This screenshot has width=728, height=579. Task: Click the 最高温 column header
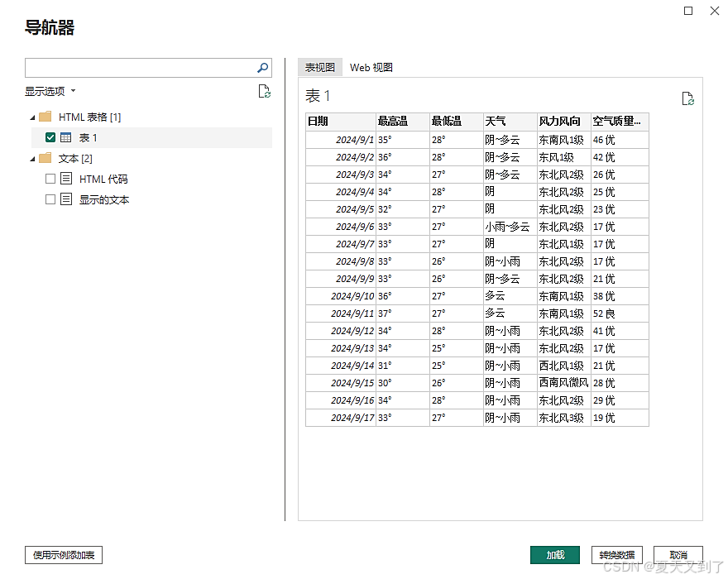click(x=403, y=122)
